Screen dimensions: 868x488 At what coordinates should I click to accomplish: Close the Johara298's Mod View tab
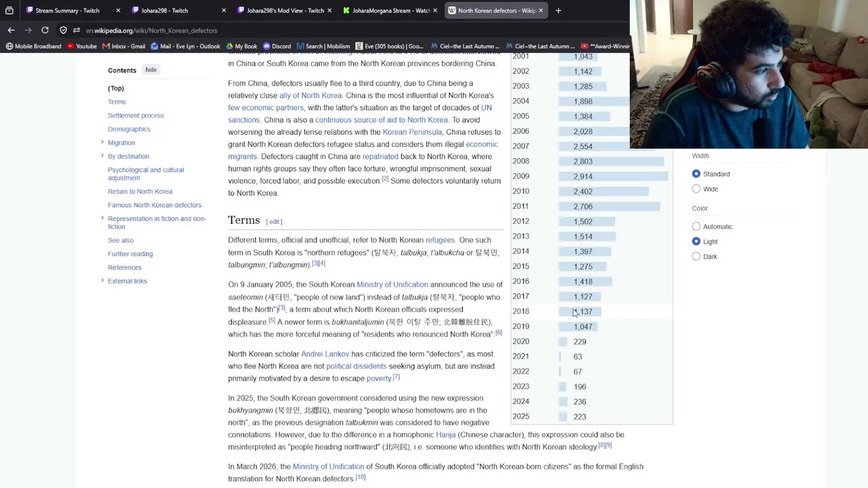coord(331,10)
